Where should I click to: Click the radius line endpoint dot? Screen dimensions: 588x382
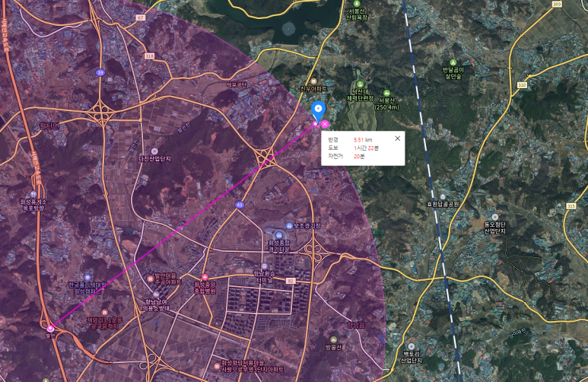point(316,123)
